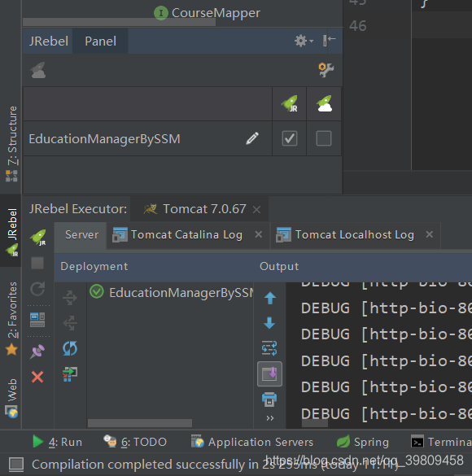The image size is (472, 476).
Task: Open the 7: Structure tool window
Action: (x=11, y=143)
